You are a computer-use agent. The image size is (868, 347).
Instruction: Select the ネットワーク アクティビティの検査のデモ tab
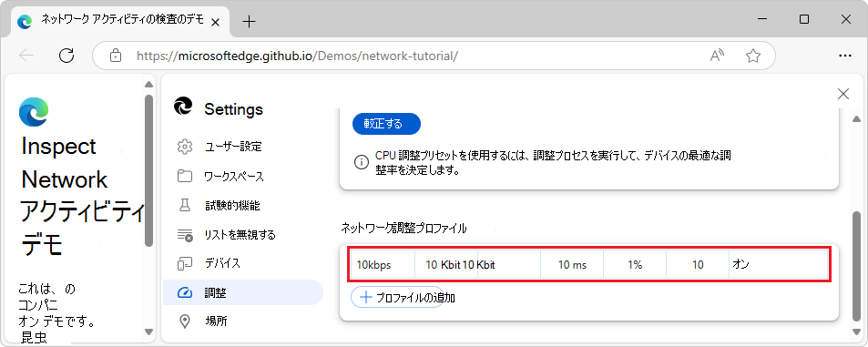tap(120, 22)
